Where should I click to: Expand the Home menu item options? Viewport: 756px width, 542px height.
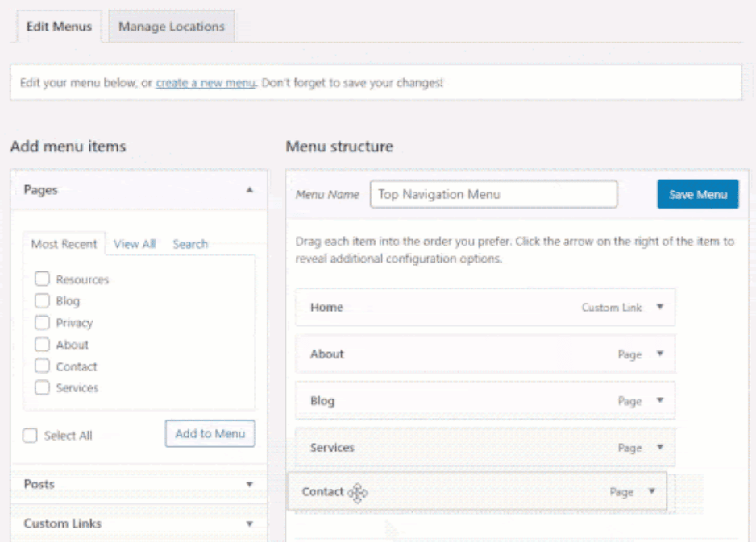[660, 307]
